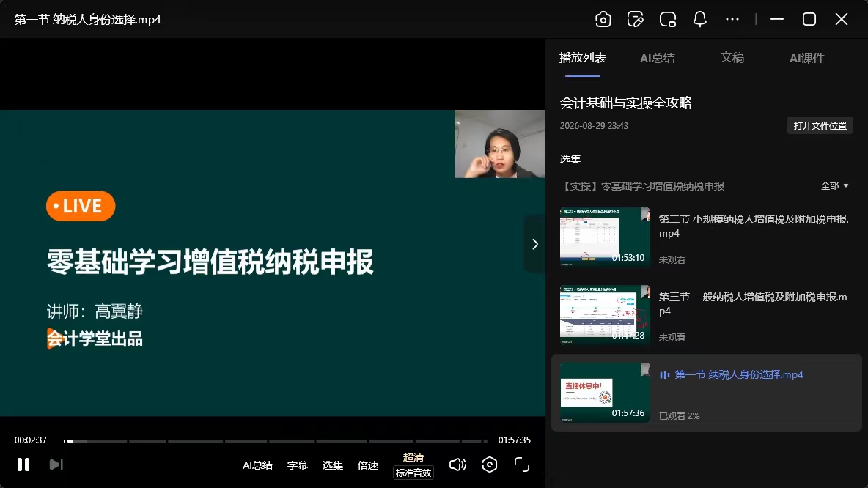Expand the 全部 filter dropdown
868x488 pixels.
tap(834, 186)
